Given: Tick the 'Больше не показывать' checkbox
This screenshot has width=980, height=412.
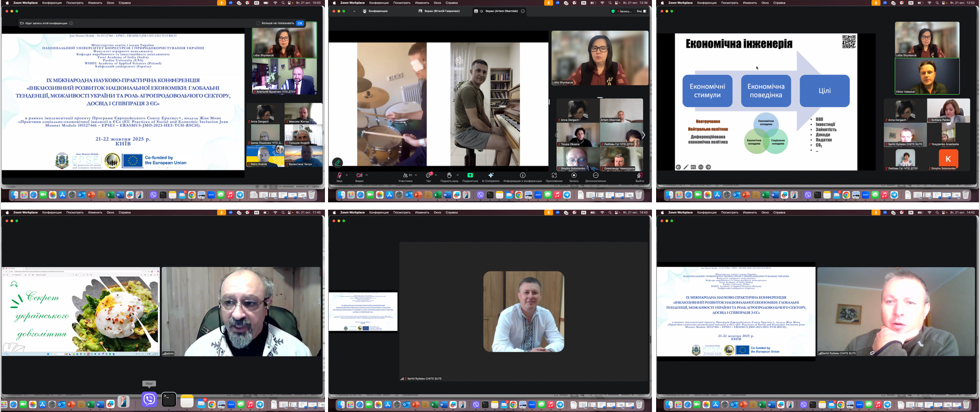Looking at the screenshot, I should point(258,23).
